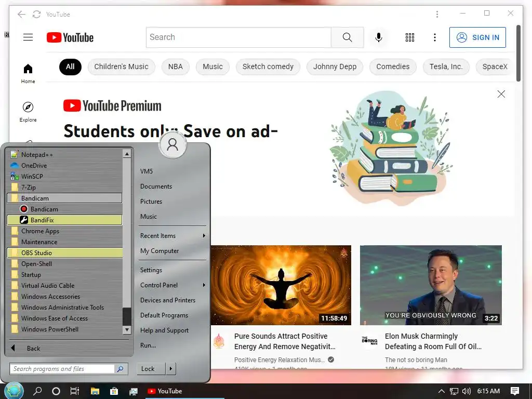
Task: Click the YouTube logo in header
Action: coord(70,37)
